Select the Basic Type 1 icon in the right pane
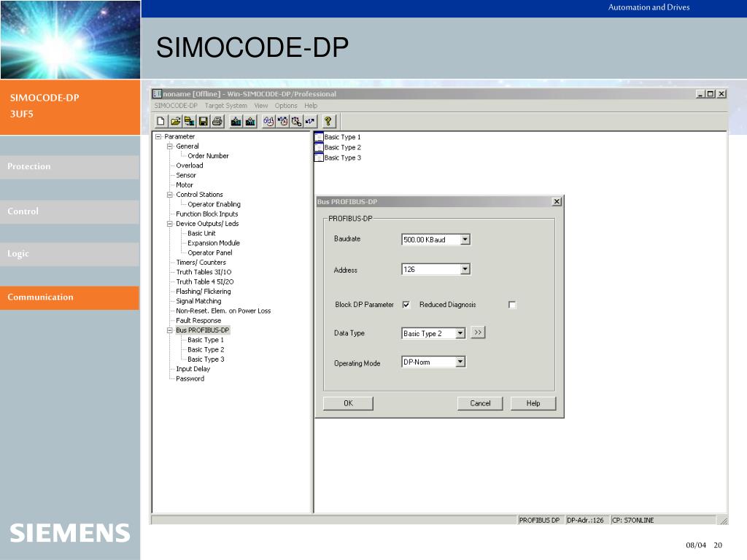 [319, 136]
